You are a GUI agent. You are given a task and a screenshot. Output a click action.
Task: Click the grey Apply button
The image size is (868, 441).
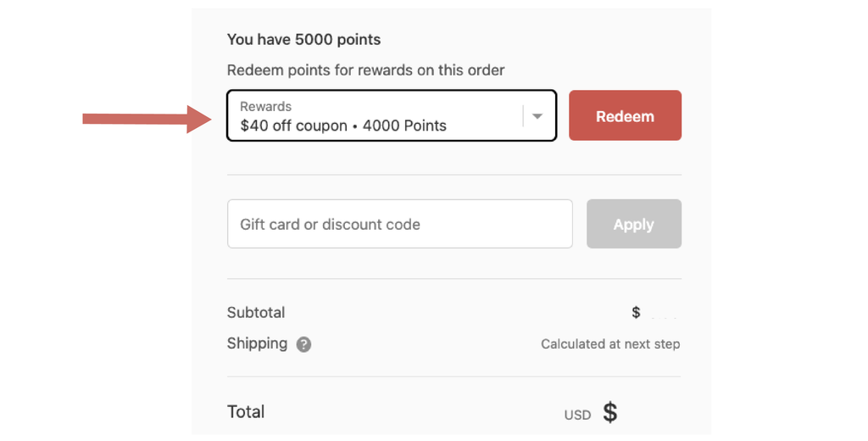pos(633,224)
